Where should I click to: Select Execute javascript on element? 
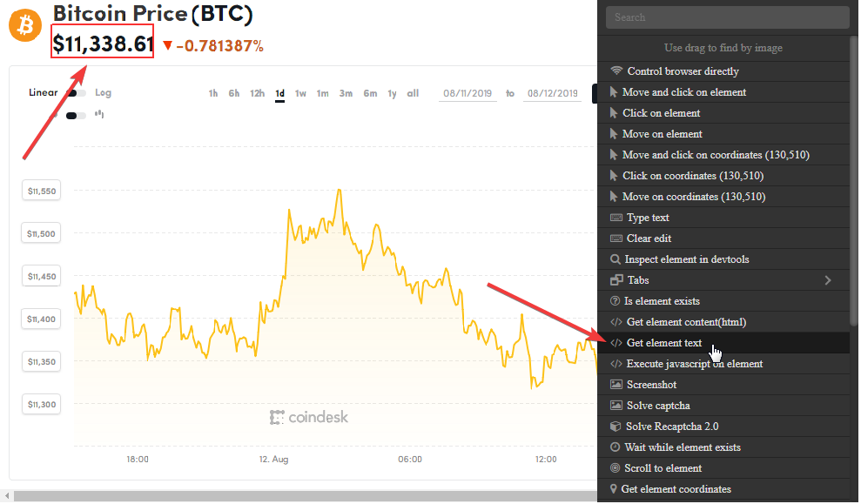point(694,364)
